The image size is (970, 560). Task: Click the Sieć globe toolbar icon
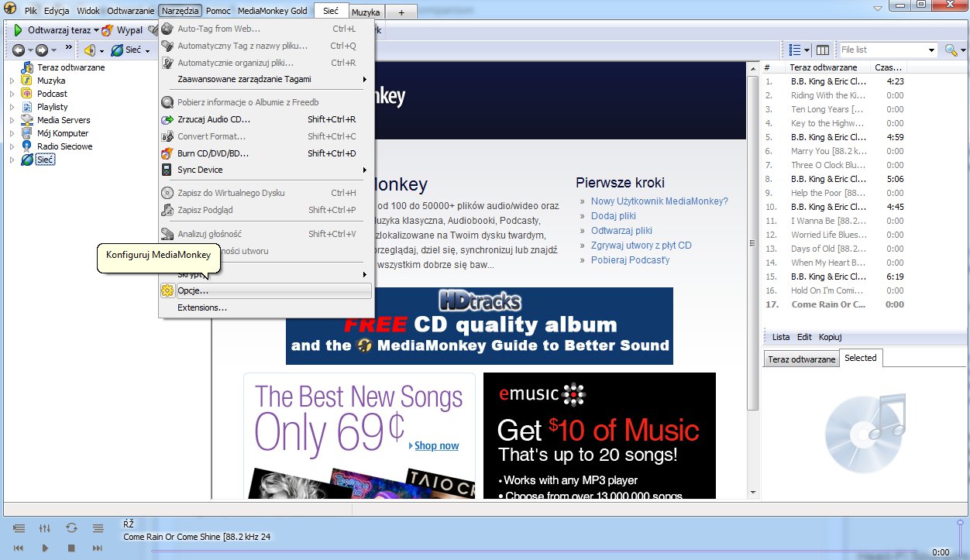tap(117, 50)
